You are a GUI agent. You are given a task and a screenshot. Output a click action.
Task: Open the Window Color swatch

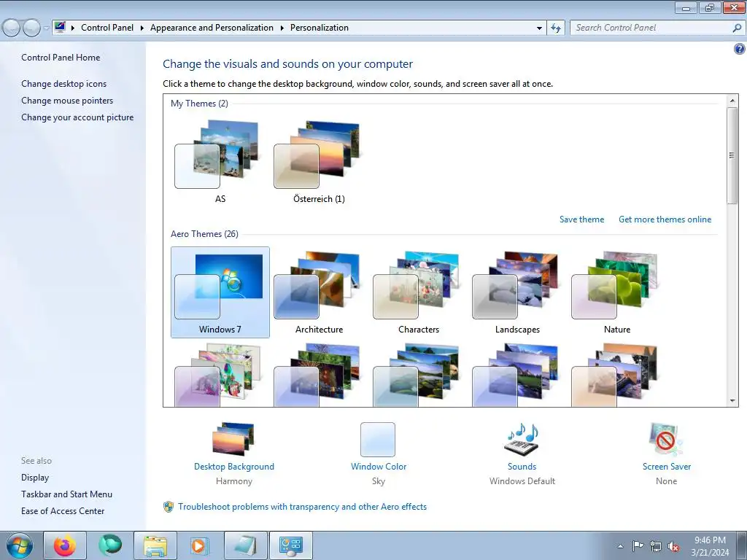[x=378, y=440]
